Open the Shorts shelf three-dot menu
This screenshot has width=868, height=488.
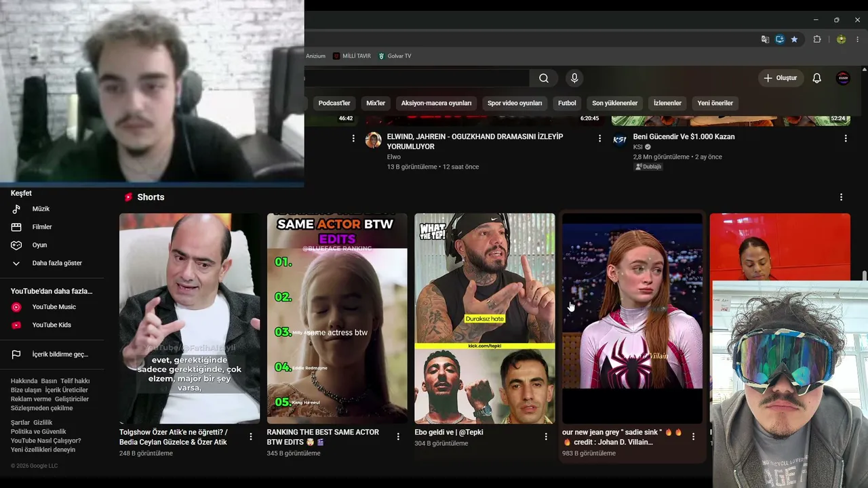841,197
